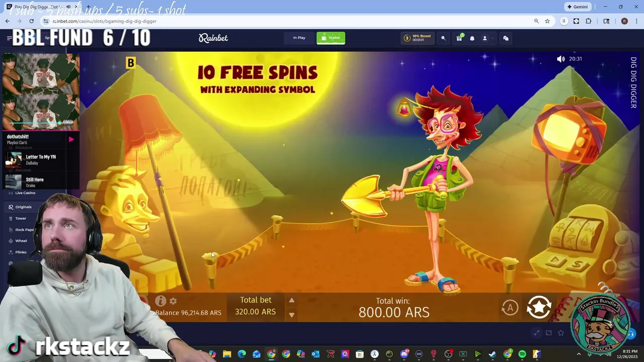Increase total bet with up arrow
Image resolution: width=644 pixels, height=362 pixels.
coord(291,301)
